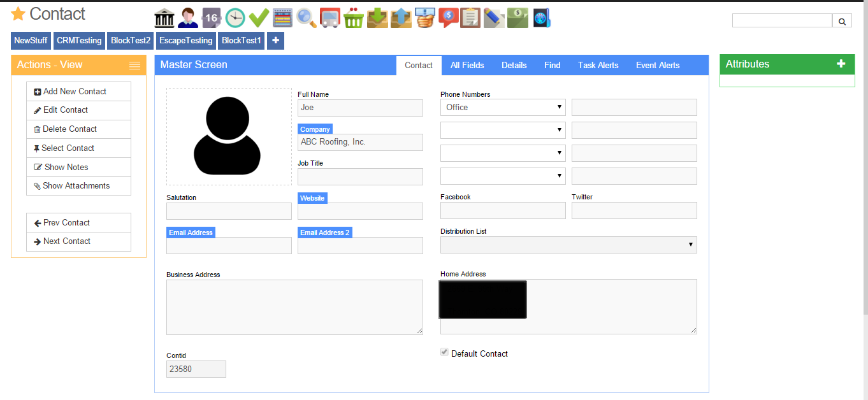Click the clock icon in the toolbar
This screenshot has height=400, width=868.
[235, 18]
